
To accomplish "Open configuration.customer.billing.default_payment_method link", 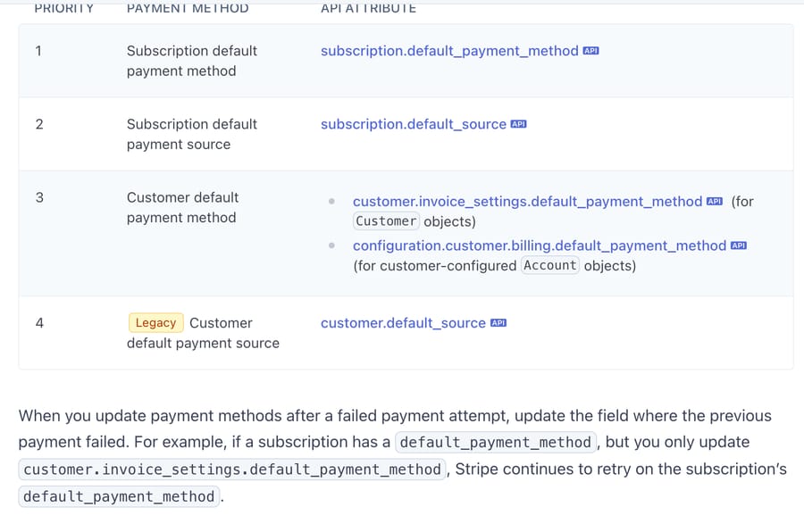I will coord(540,245).
